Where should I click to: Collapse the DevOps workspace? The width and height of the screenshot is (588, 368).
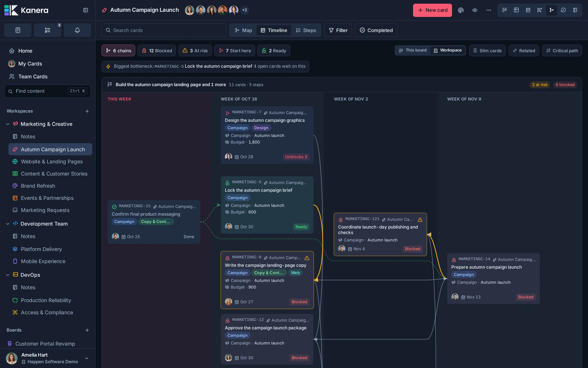pyautogui.click(x=8, y=275)
